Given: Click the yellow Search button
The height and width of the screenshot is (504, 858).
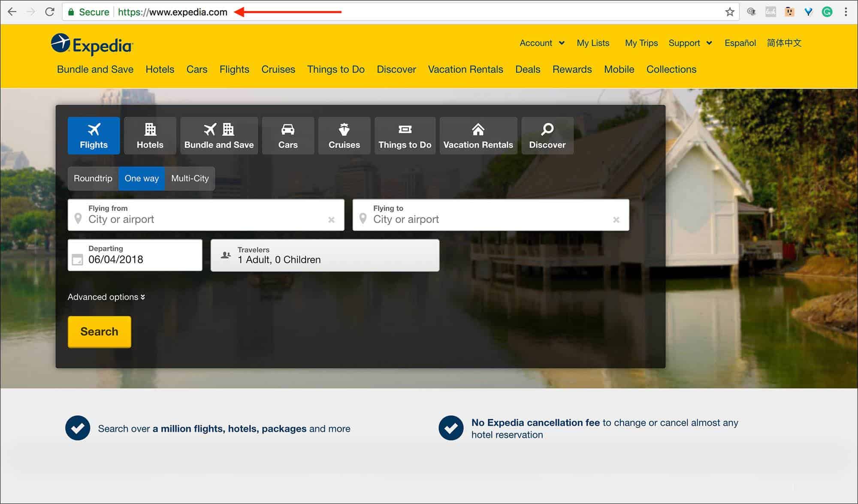Looking at the screenshot, I should [100, 332].
